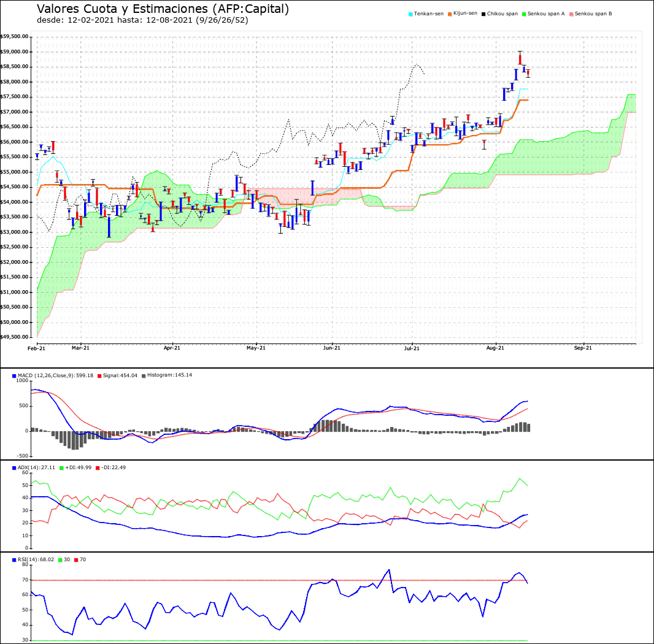Click the Kijun-sen legend label
This screenshot has height=644, width=654.
466,13
